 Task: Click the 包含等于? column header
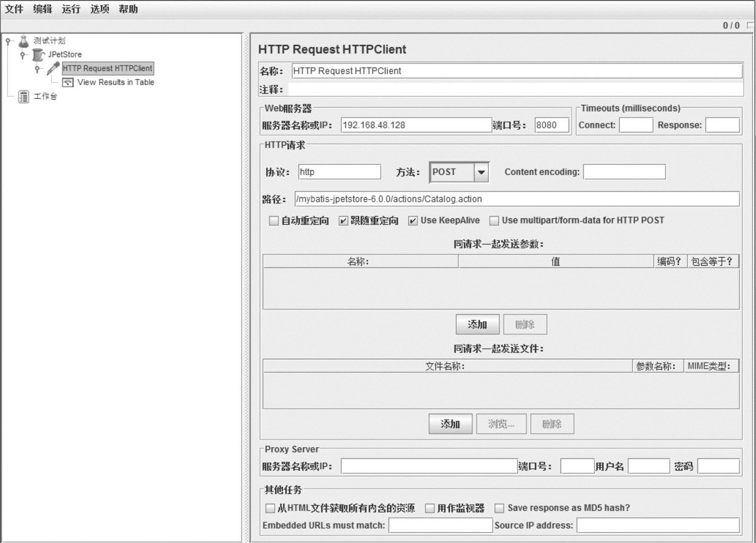point(713,262)
